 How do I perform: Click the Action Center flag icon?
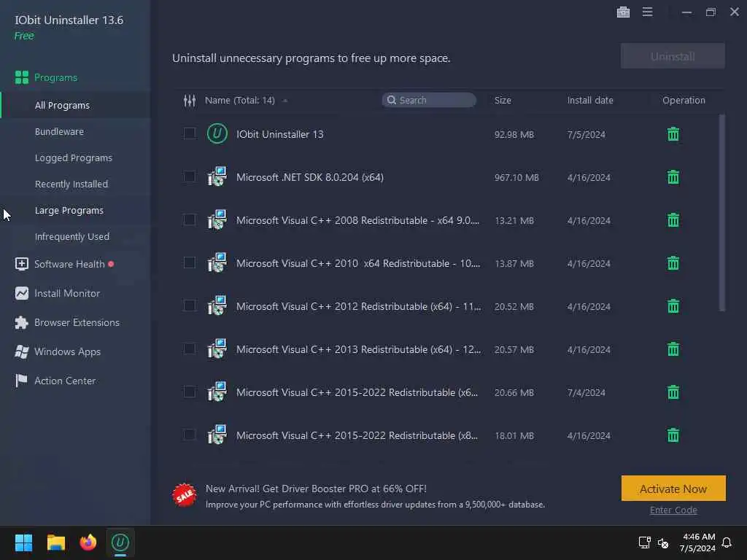(21, 381)
